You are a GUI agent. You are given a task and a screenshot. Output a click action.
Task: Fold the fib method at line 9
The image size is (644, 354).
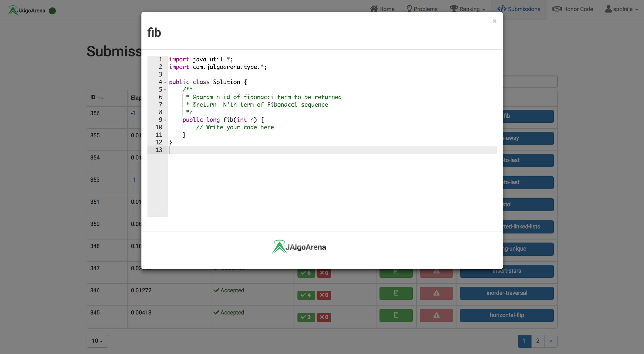point(165,120)
